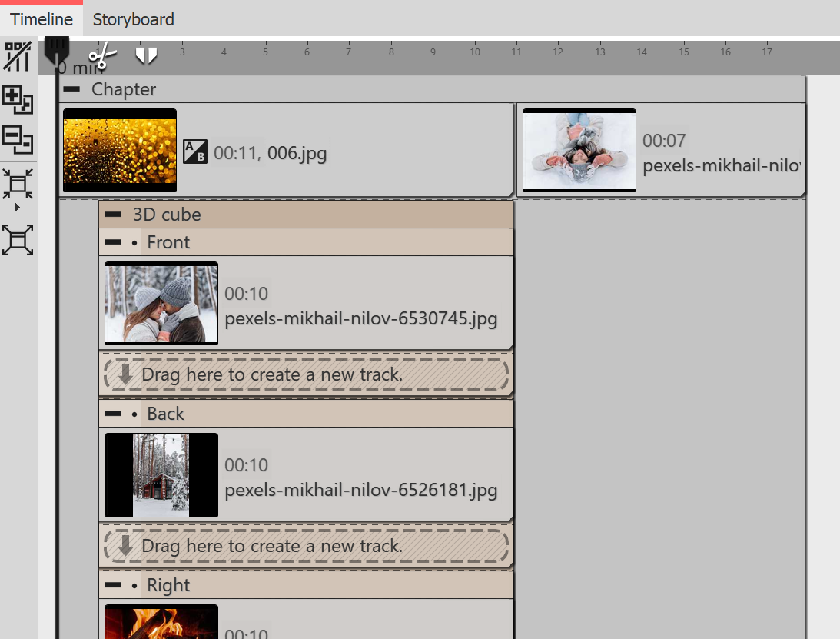Click the remove/zoom-out tracks icon in left toolbar
The width and height of the screenshot is (840, 639).
17,141
